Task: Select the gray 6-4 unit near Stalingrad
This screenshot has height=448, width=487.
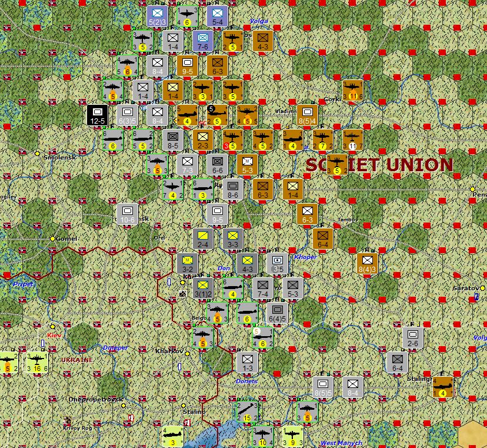Action: coord(397,362)
